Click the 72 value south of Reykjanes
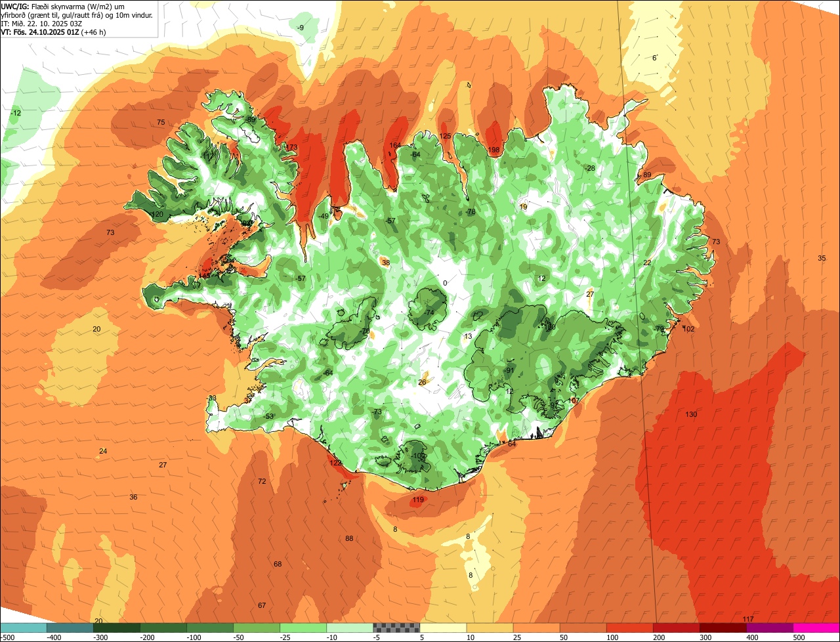The width and height of the screenshot is (840, 642). click(262, 481)
